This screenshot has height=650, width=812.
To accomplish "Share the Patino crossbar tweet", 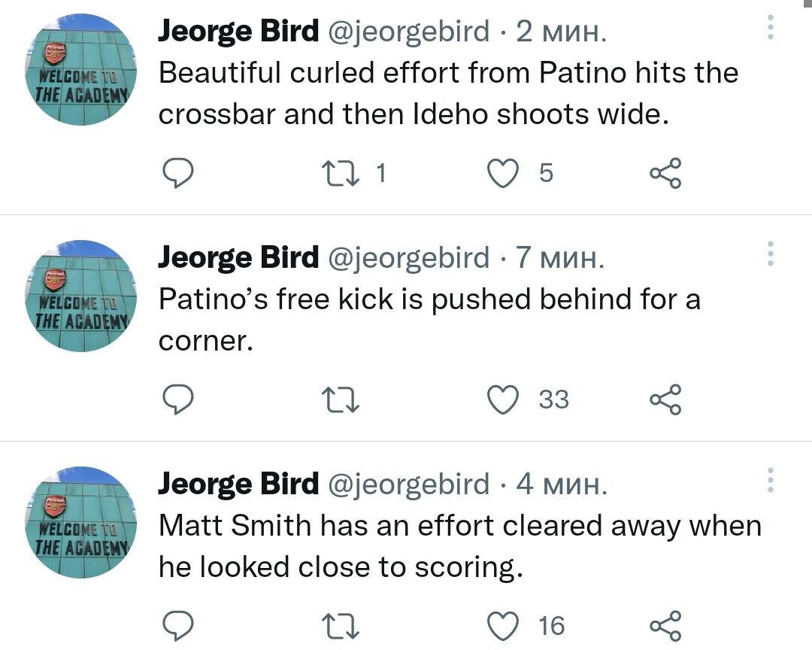I will coord(665,173).
